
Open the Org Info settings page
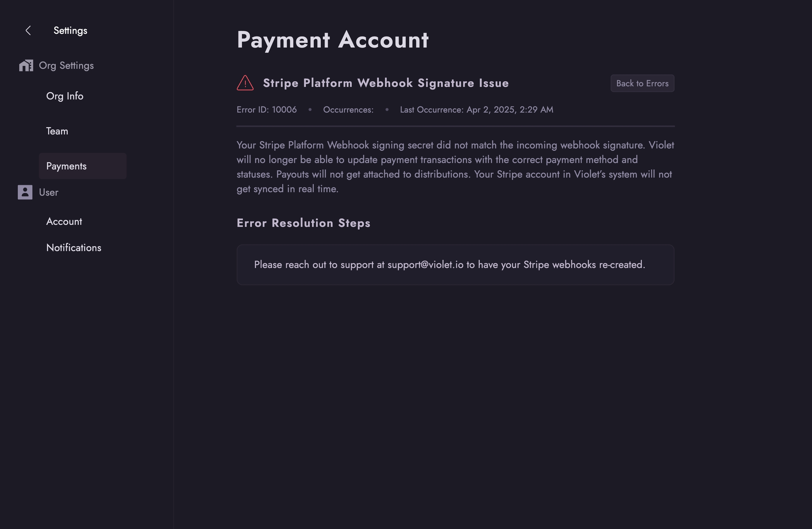pyautogui.click(x=64, y=96)
